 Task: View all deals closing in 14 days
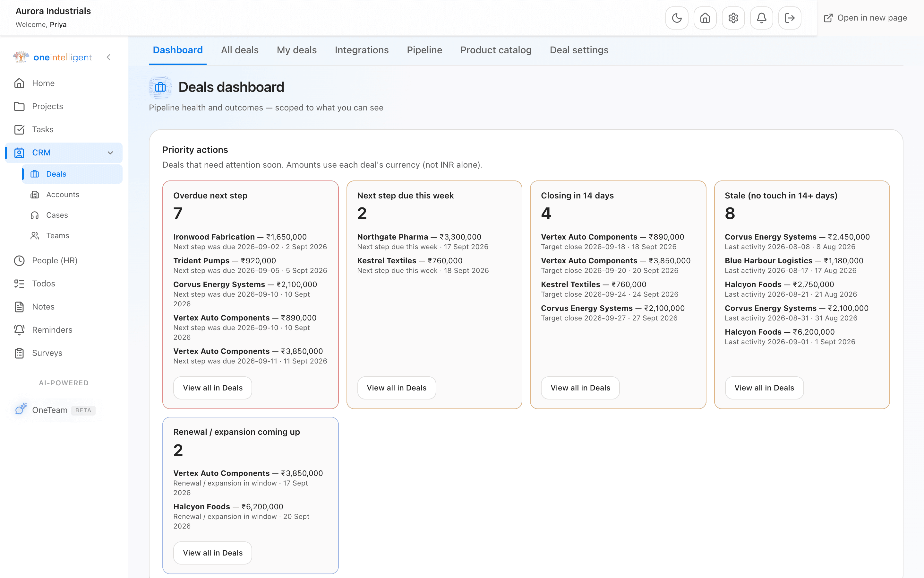580,388
